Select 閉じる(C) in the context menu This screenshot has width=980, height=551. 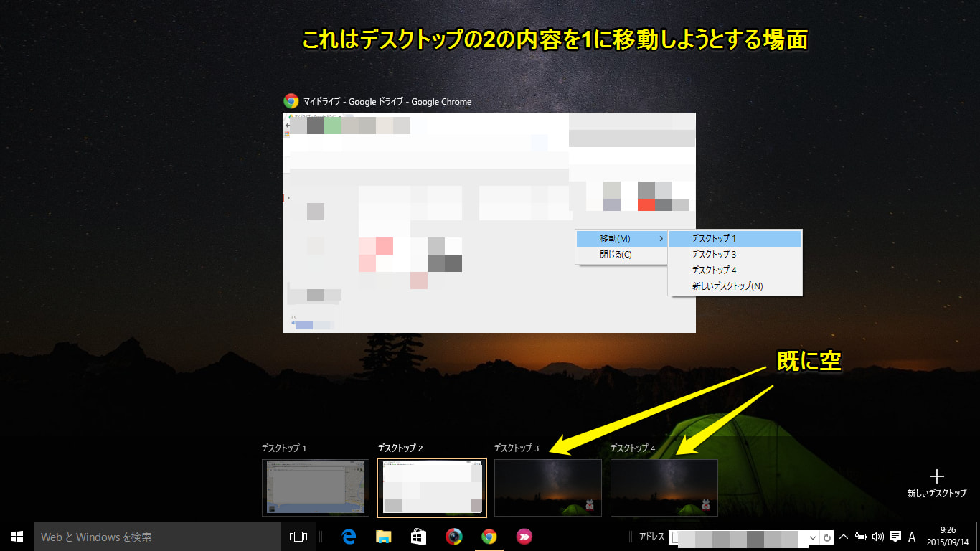click(616, 254)
